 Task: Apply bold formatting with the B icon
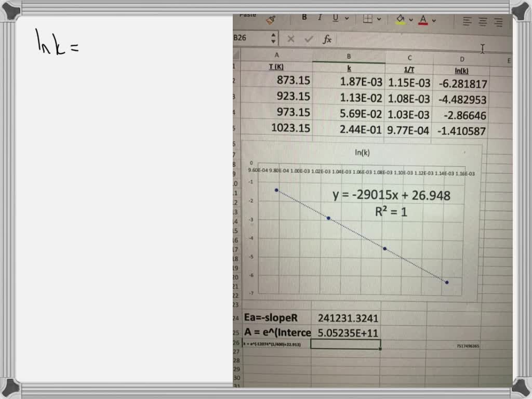tap(304, 17)
